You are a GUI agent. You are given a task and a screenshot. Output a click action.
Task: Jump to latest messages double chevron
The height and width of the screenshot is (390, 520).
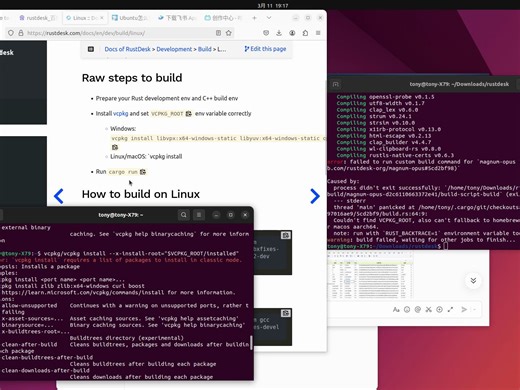coord(473,281)
